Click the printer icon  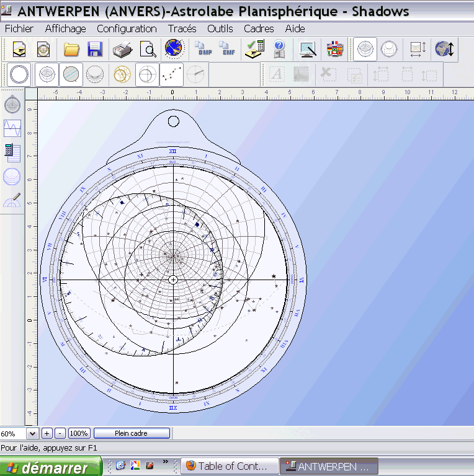click(x=123, y=49)
